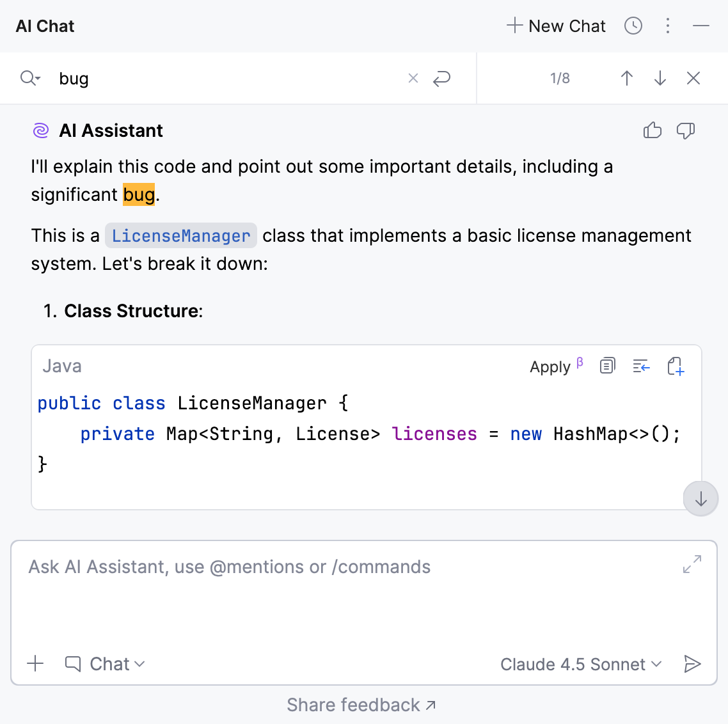Viewport: 728px width, 724px height.
Task: Open search options via magnifier chevron
Action: pos(29,78)
